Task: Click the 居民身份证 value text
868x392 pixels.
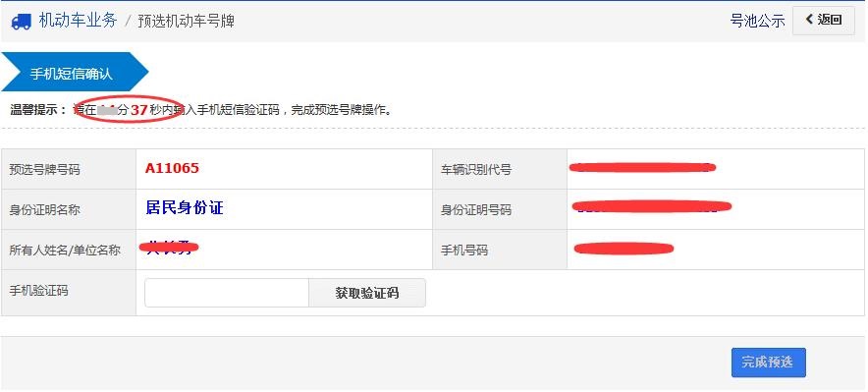Action: point(185,208)
